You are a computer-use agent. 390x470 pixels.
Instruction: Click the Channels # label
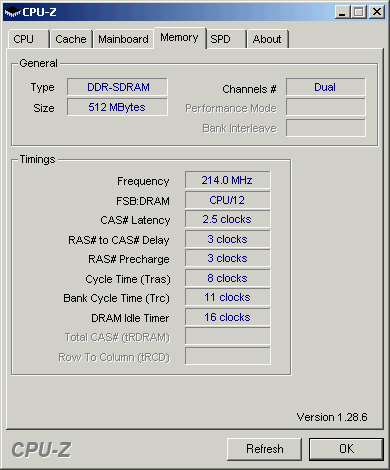249,89
